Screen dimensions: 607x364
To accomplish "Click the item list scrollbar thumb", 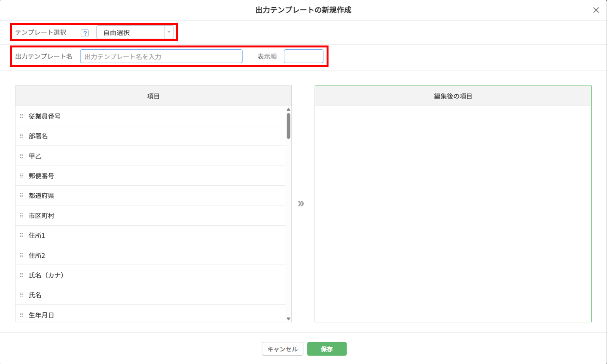I will 289,126.
